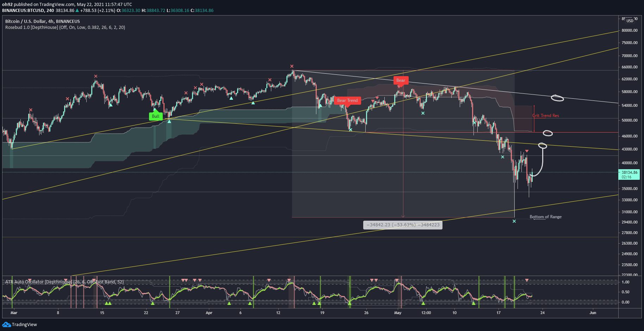Click the current price tag 38134.86
The image size is (644, 331).
point(629,175)
